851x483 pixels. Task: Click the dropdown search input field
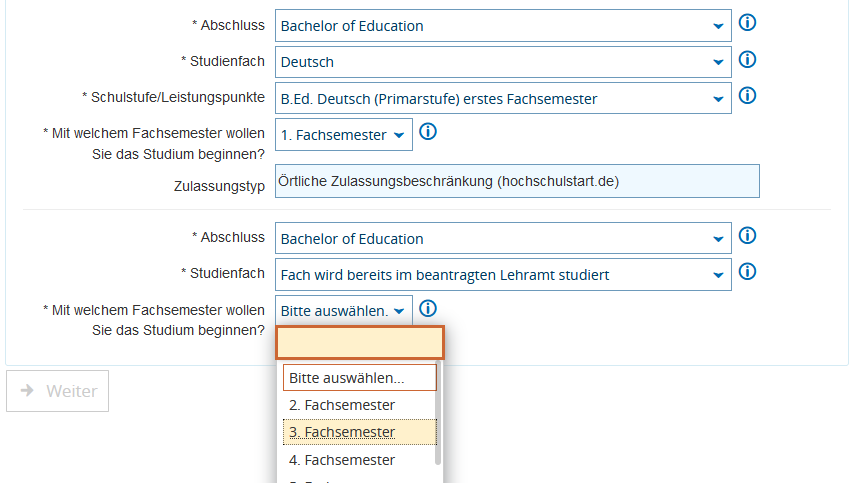(360, 343)
